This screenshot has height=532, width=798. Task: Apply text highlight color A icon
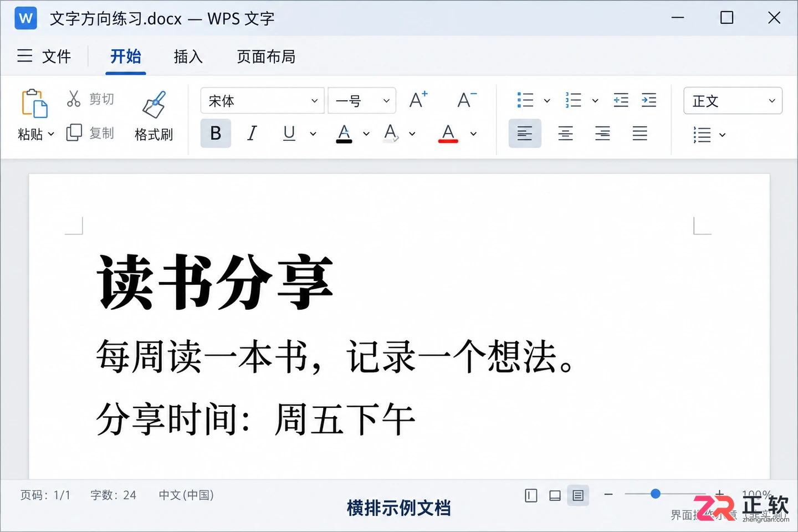344,133
